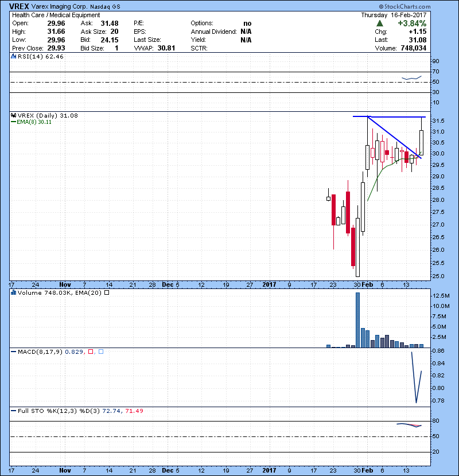The height and width of the screenshot is (476, 459).
Task: Click the Annual Dividend N/A value
Action: [246, 32]
